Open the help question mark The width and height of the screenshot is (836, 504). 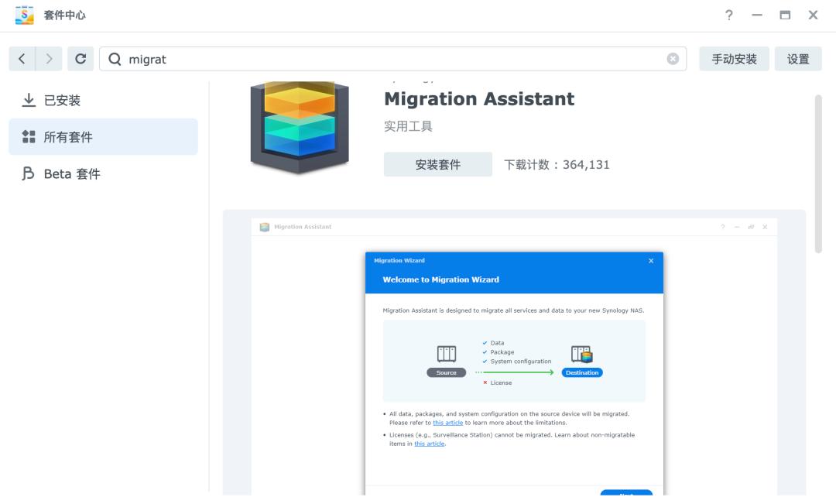(729, 15)
